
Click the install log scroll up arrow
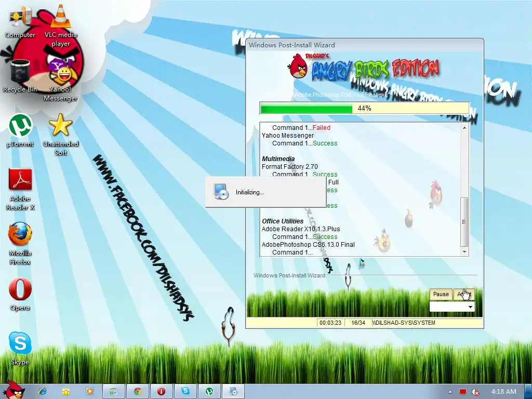click(x=464, y=128)
